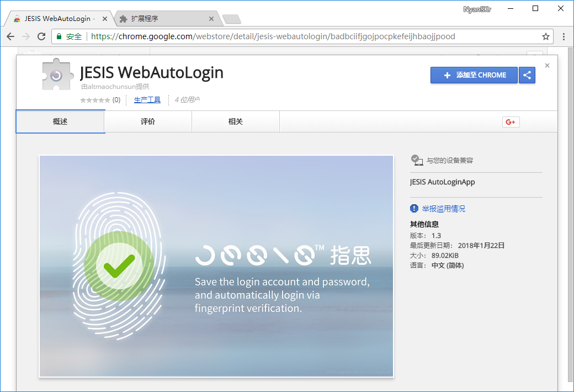Screen dimensions: 574x392
Task: Click the (0) review count
Action: (x=116, y=100)
